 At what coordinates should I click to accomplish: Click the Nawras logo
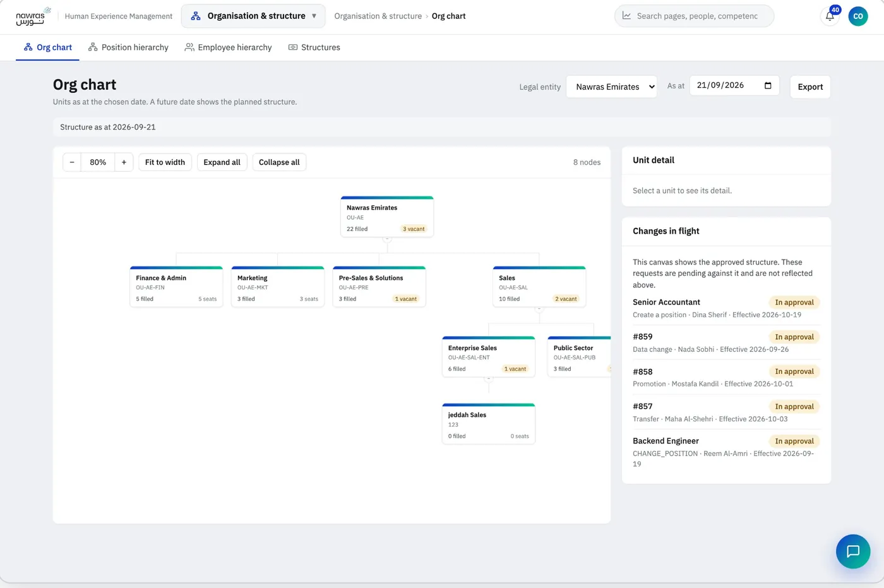tap(33, 16)
